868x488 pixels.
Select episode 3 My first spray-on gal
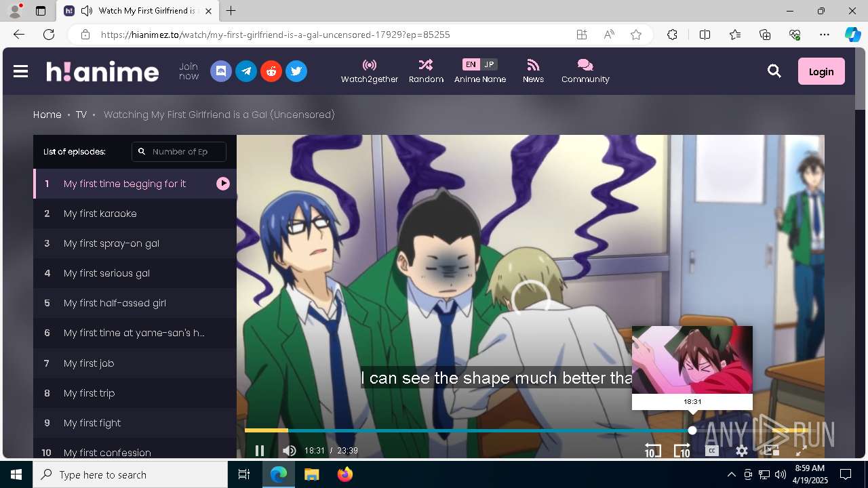pyautogui.click(x=135, y=243)
